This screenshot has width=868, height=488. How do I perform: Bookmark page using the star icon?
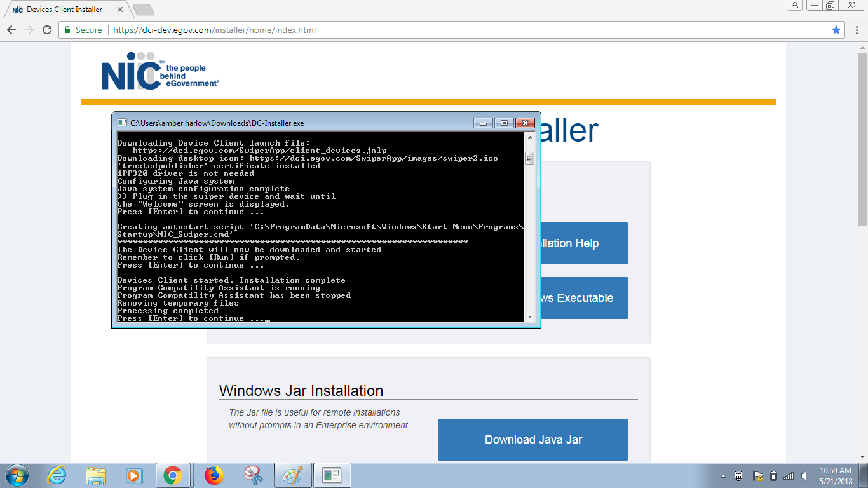click(836, 30)
